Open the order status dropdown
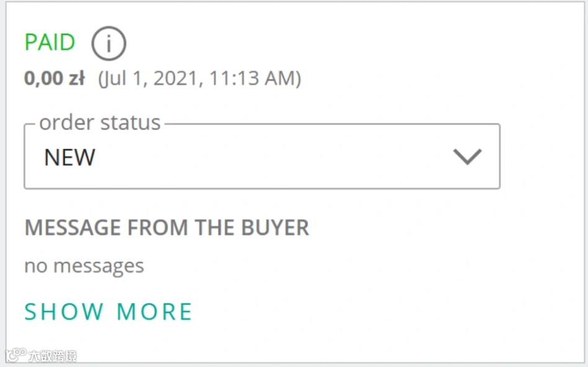This screenshot has width=588, height=367. click(261, 157)
